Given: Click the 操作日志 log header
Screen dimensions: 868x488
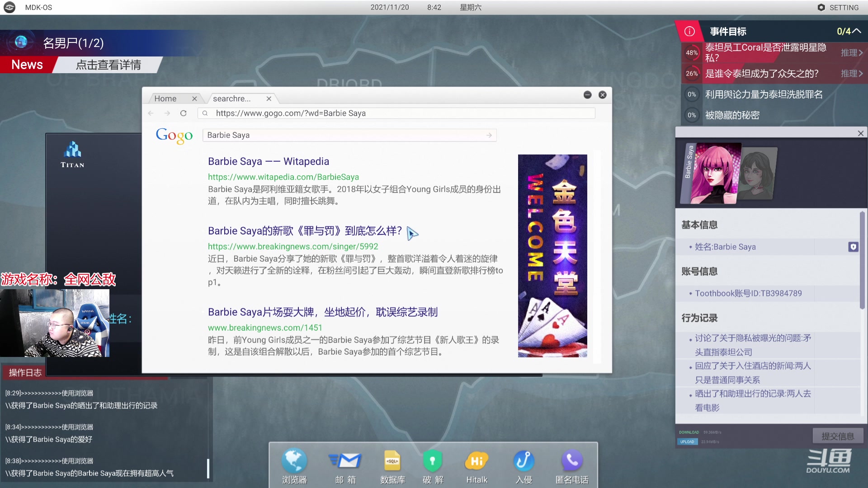Looking at the screenshot, I should [25, 372].
